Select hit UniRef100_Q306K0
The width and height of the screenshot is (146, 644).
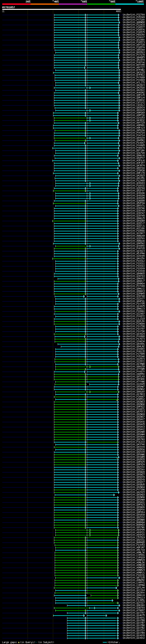133,349
